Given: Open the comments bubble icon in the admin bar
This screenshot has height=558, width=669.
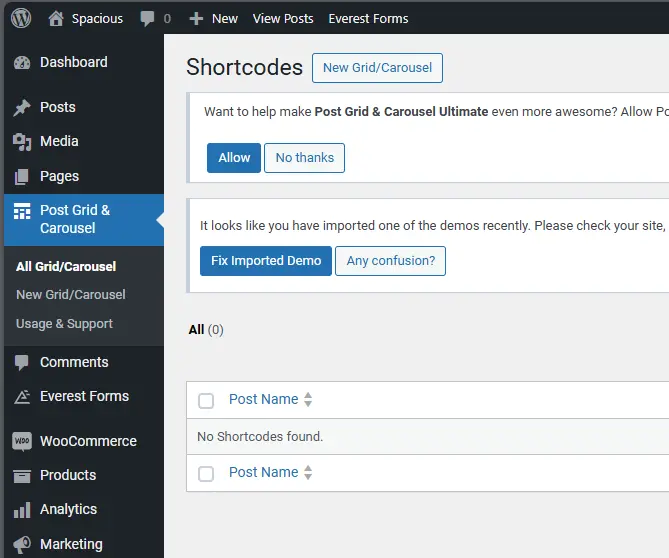Looking at the screenshot, I should click(148, 18).
